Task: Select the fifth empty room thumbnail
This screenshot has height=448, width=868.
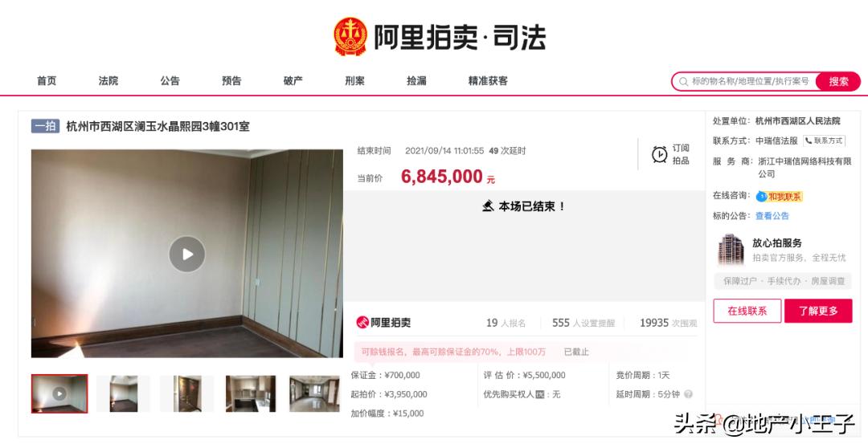Action: pyautogui.click(x=314, y=393)
